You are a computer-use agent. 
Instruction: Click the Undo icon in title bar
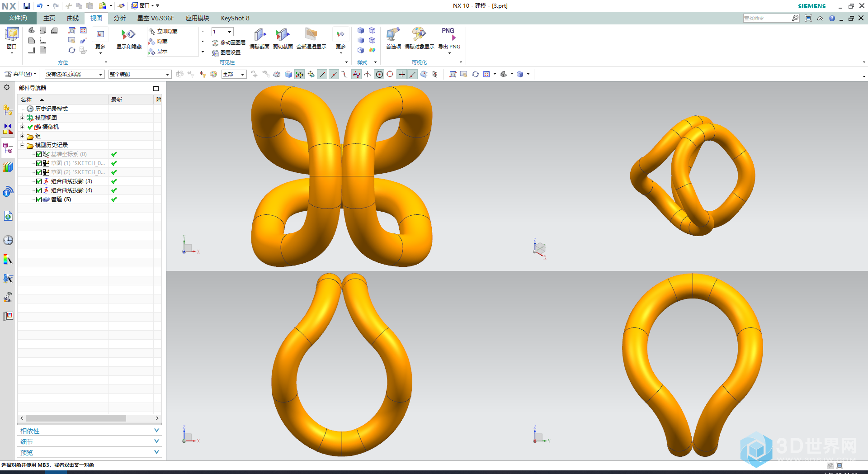click(x=40, y=6)
